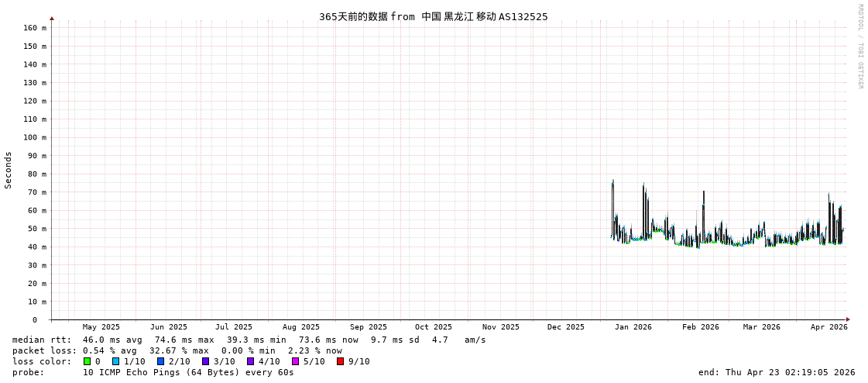868x383 pixels.
Task: Click the 160 m y-axis label
Action: [x=35, y=28]
